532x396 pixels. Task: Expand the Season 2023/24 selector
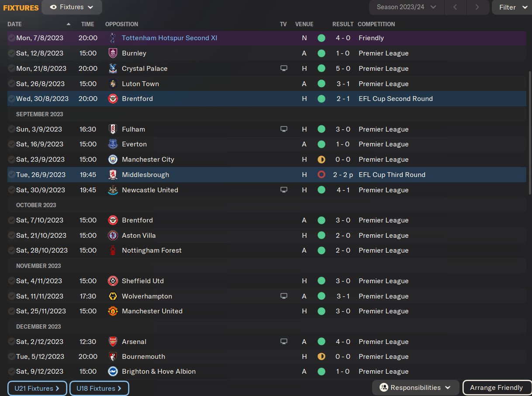[x=406, y=7]
